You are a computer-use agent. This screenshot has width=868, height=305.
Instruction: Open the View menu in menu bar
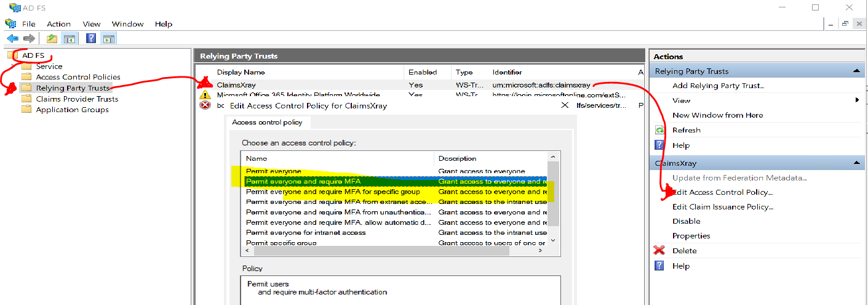(92, 23)
